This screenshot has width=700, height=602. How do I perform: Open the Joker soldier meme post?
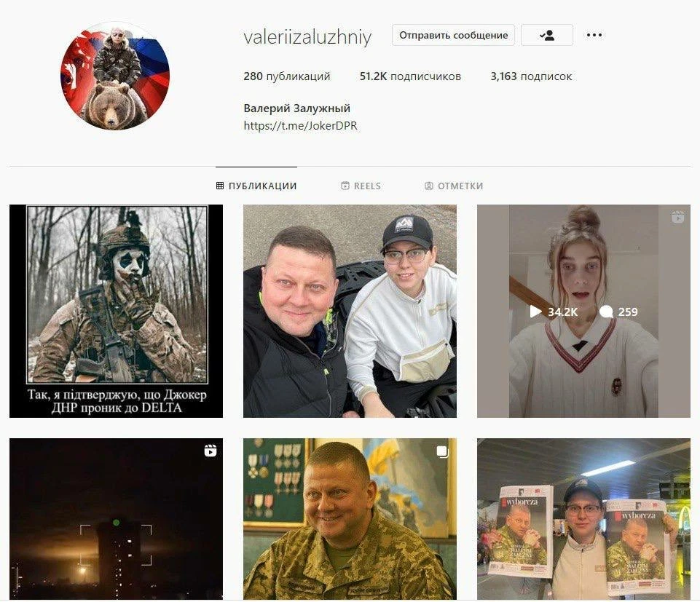pos(116,311)
